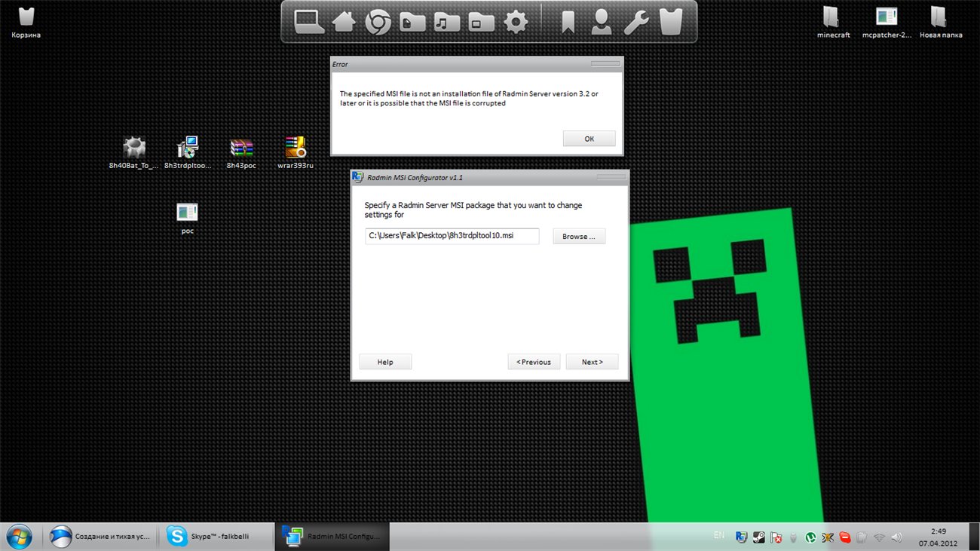Click the Radmin MSI Configurator v1.1 title bar

(x=489, y=177)
